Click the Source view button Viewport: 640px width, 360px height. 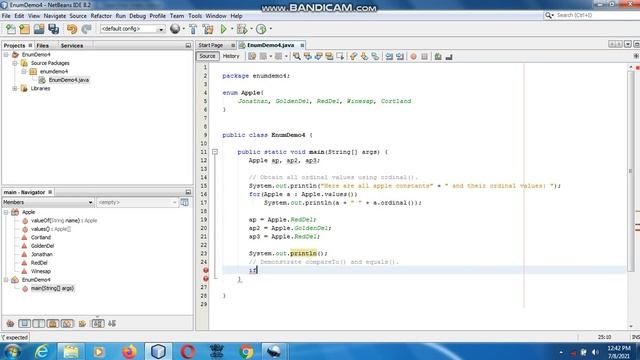point(207,56)
